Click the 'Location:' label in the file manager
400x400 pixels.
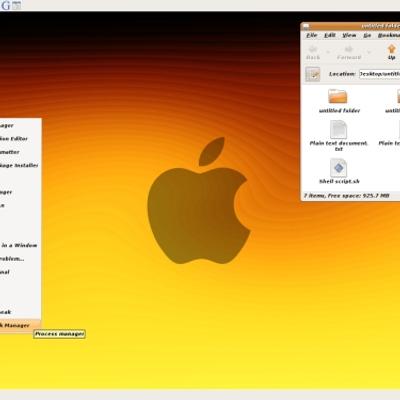click(x=342, y=74)
